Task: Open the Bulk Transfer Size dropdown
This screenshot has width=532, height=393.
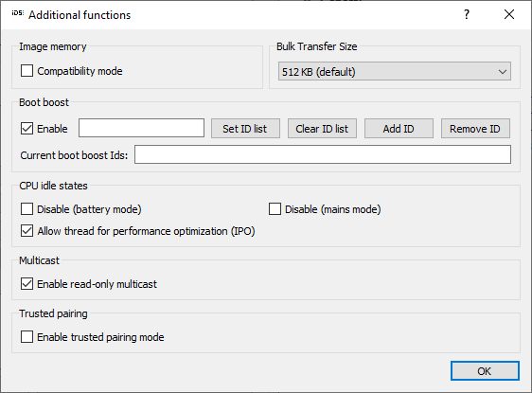Action: click(x=394, y=71)
